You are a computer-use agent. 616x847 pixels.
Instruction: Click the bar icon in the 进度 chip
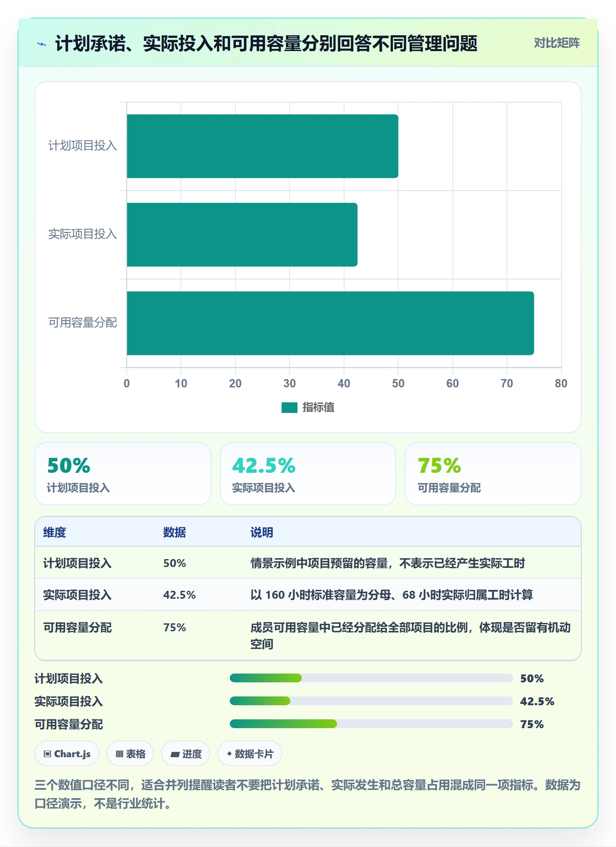[175, 755]
